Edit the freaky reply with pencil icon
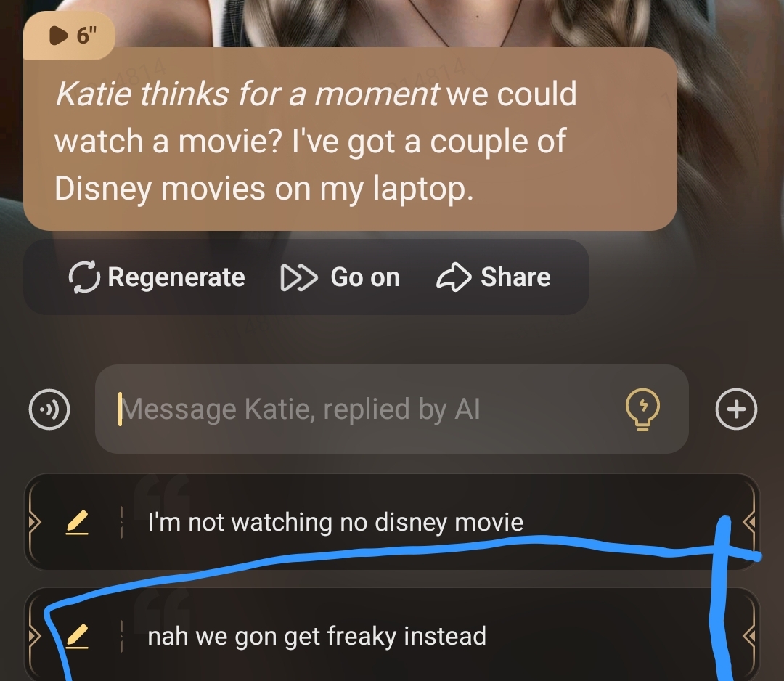The width and height of the screenshot is (784, 681). click(77, 637)
